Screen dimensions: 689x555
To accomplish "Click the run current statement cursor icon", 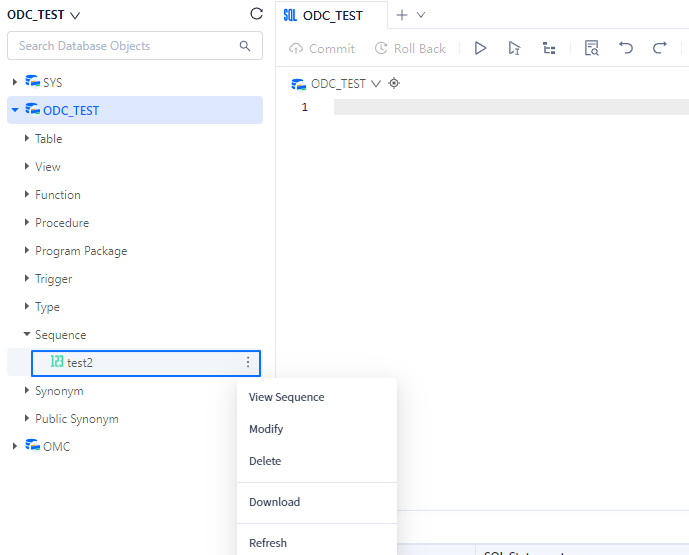I will click(514, 48).
